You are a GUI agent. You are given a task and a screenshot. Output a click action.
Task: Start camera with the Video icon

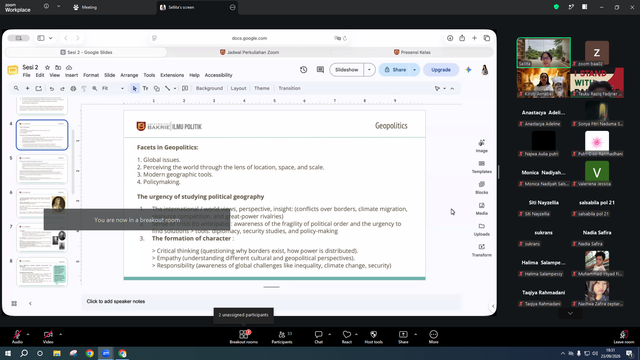point(48,334)
